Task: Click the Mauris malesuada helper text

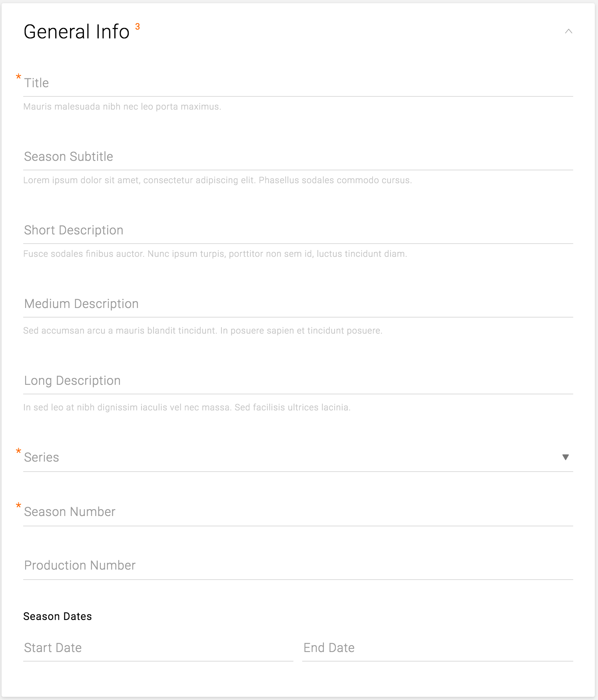Action: click(x=122, y=107)
